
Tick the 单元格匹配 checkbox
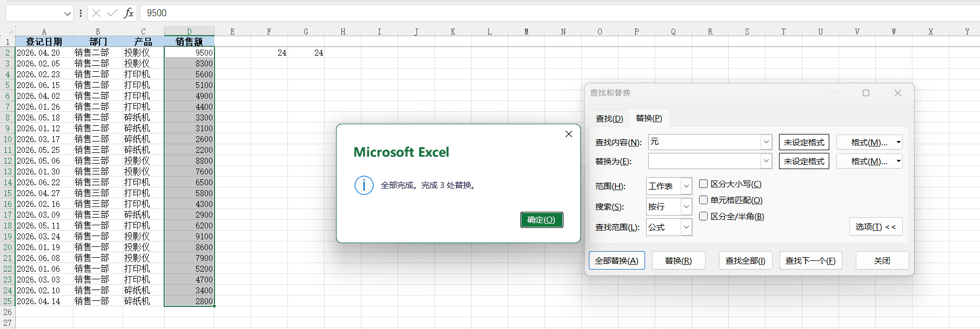coord(703,200)
